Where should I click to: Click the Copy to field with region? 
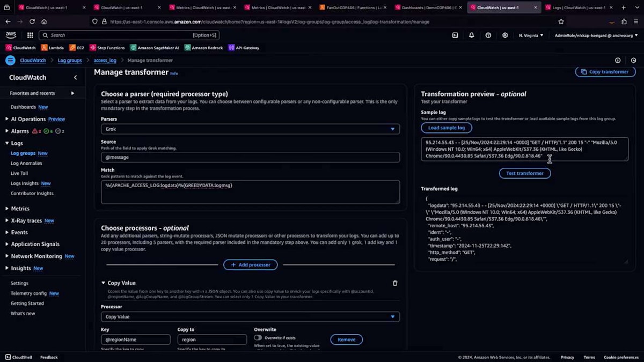tap(212, 339)
